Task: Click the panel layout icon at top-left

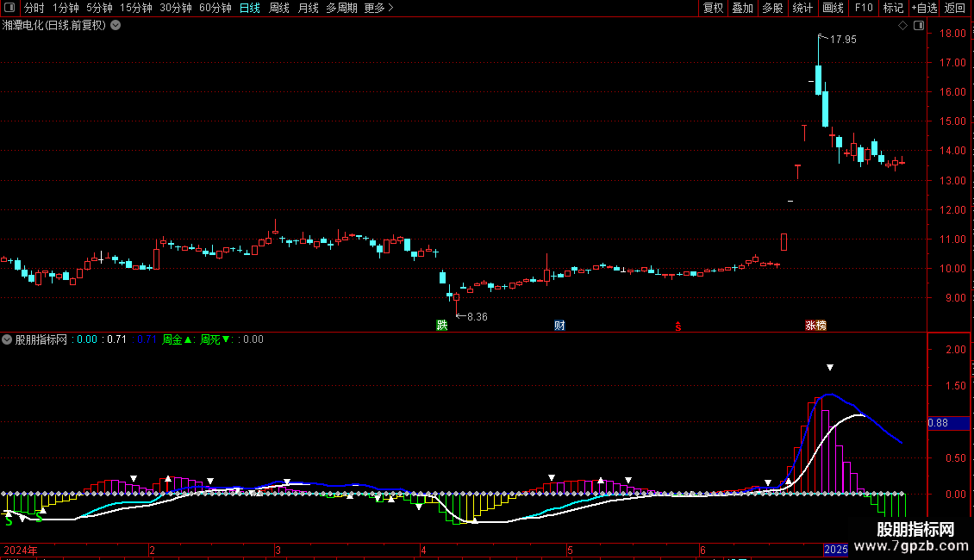Action: pyautogui.click(x=9, y=8)
